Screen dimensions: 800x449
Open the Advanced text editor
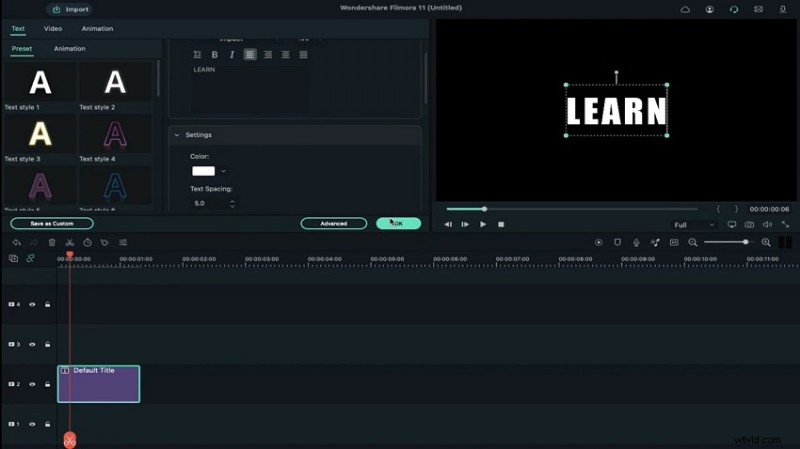coord(334,223)
